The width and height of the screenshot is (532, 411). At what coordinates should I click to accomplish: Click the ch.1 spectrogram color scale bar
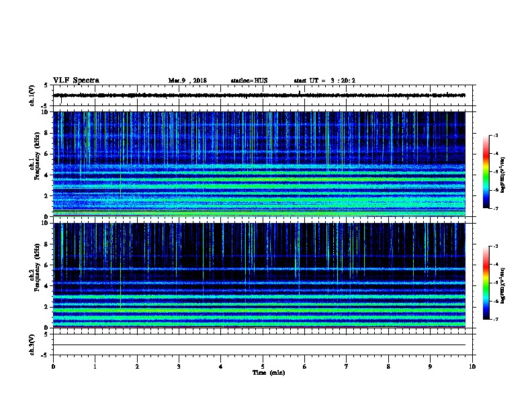[486, 172]
